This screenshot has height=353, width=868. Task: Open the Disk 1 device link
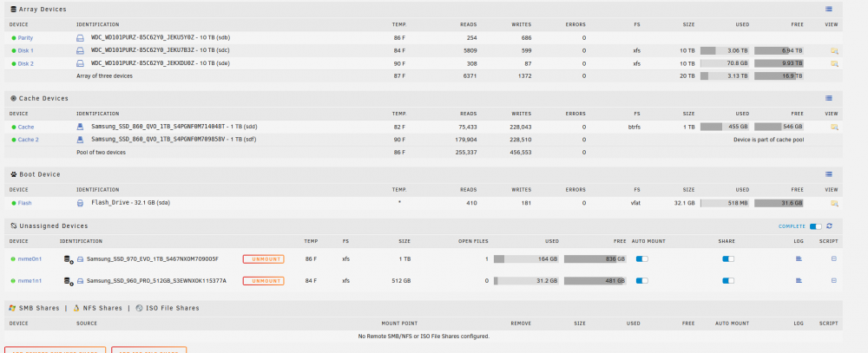26,50
